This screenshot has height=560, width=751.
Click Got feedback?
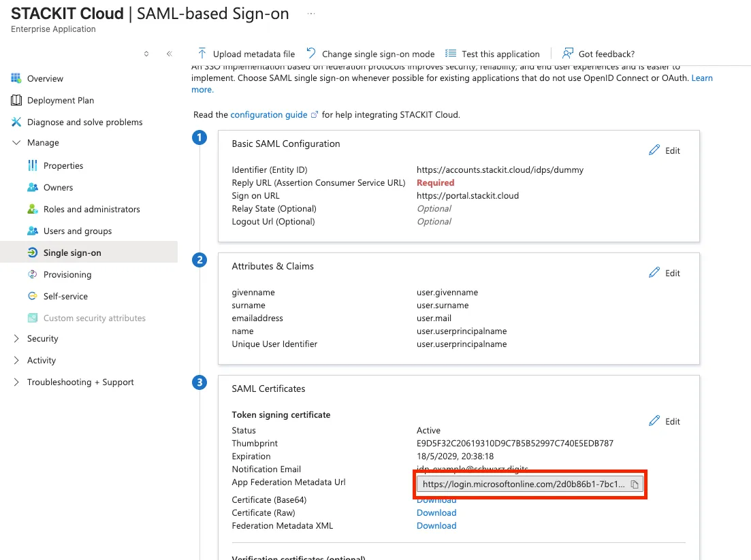click(x=607, y=54)
